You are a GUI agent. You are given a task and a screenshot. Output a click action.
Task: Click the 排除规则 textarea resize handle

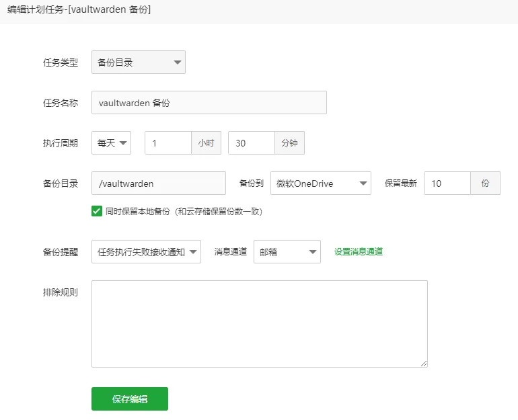[x=424, y=364]
